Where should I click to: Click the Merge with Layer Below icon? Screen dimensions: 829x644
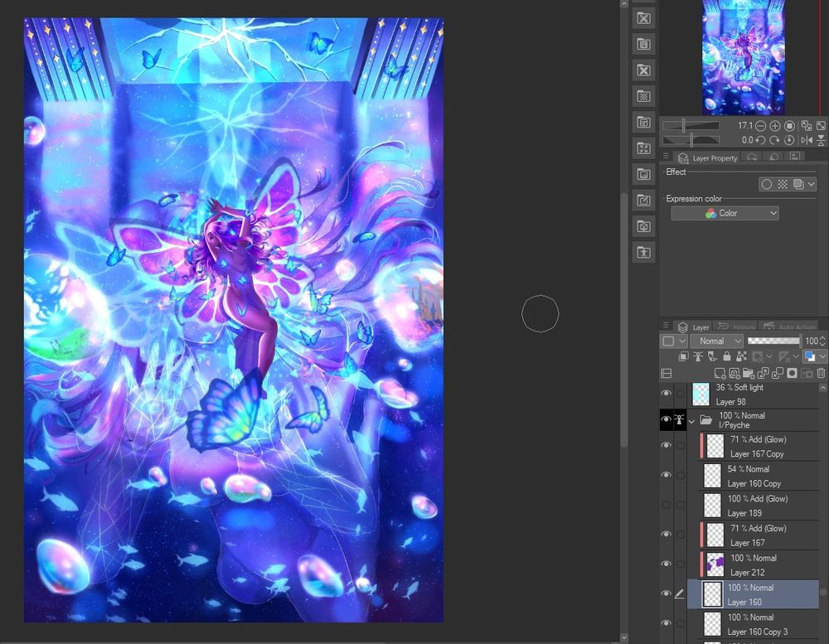778,373
